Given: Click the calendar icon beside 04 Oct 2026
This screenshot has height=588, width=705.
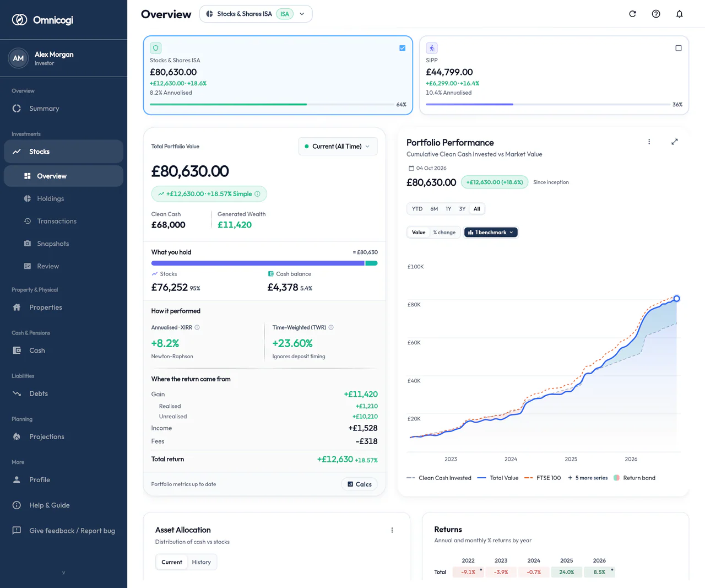Looking at the screenshot, I should pyautogui.click(x=411, y=168).
